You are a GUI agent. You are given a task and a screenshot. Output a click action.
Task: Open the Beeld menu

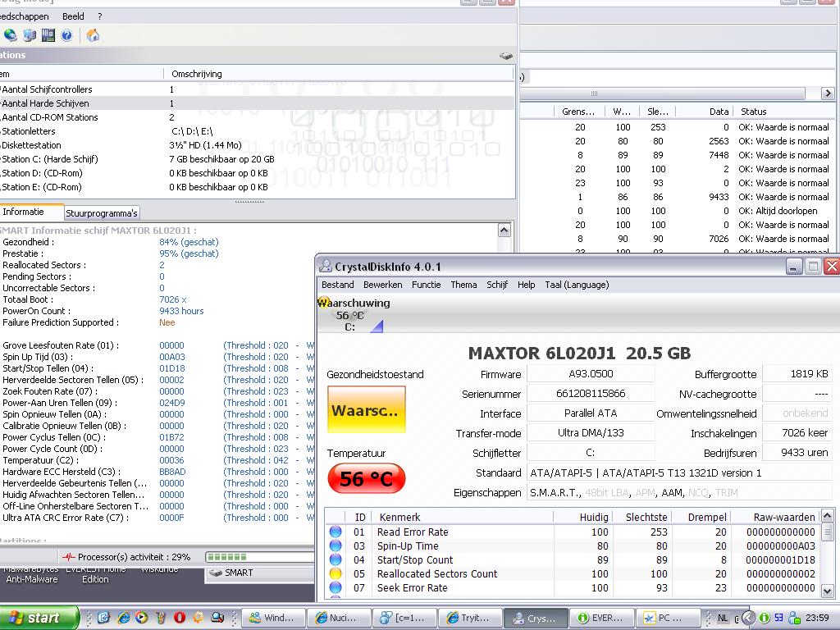coord(73,16)
